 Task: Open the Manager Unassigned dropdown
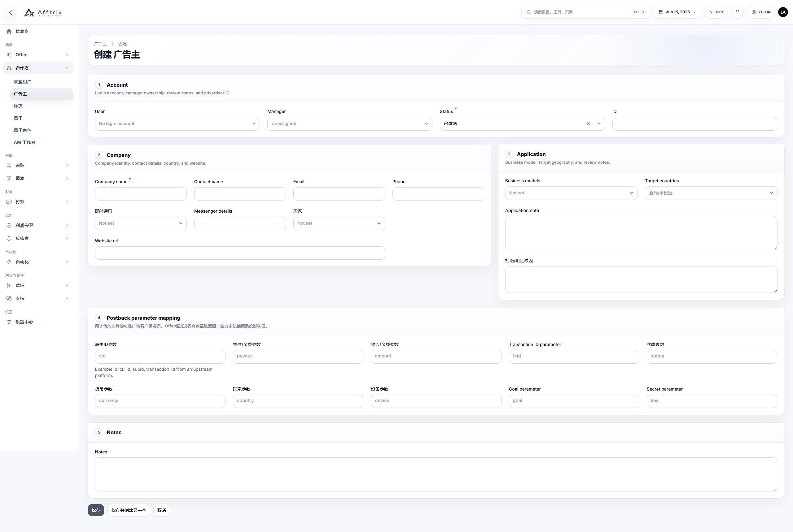coord(349,123)
